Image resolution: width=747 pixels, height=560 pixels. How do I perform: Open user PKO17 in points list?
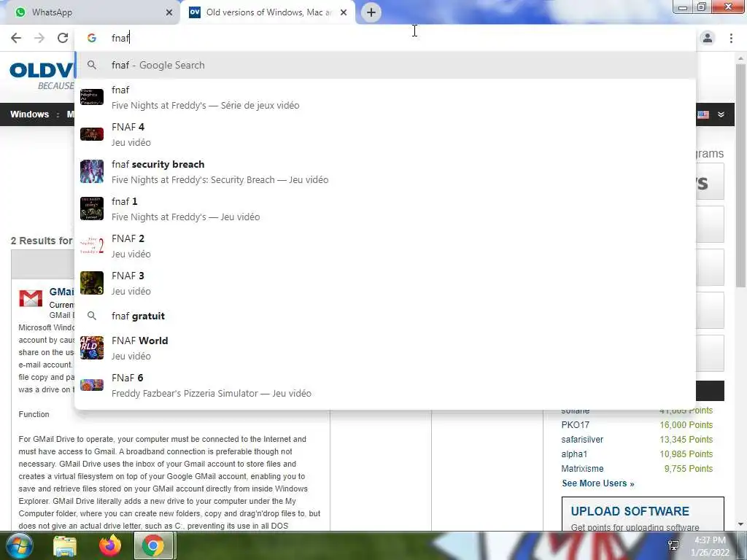[x=575, y=425]
